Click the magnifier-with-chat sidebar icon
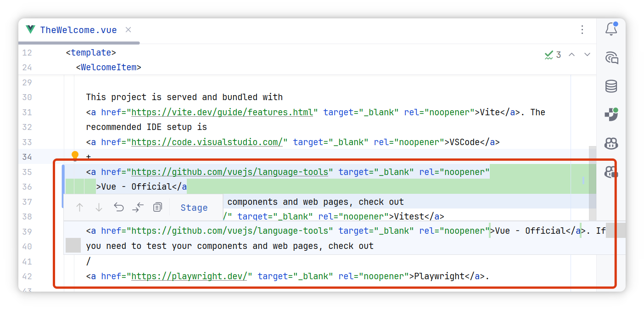The image size is (644, 310). (611, 57)
